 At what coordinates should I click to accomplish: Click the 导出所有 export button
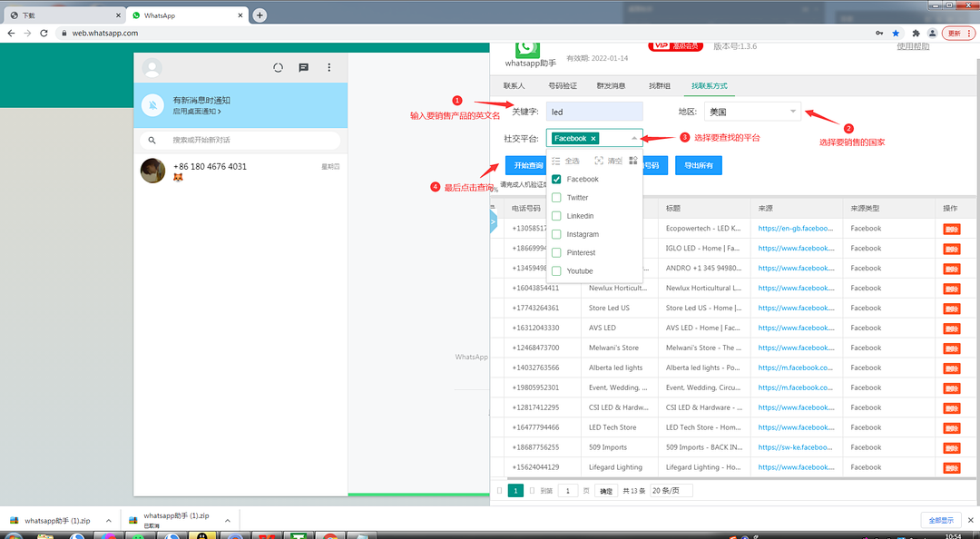699,166
